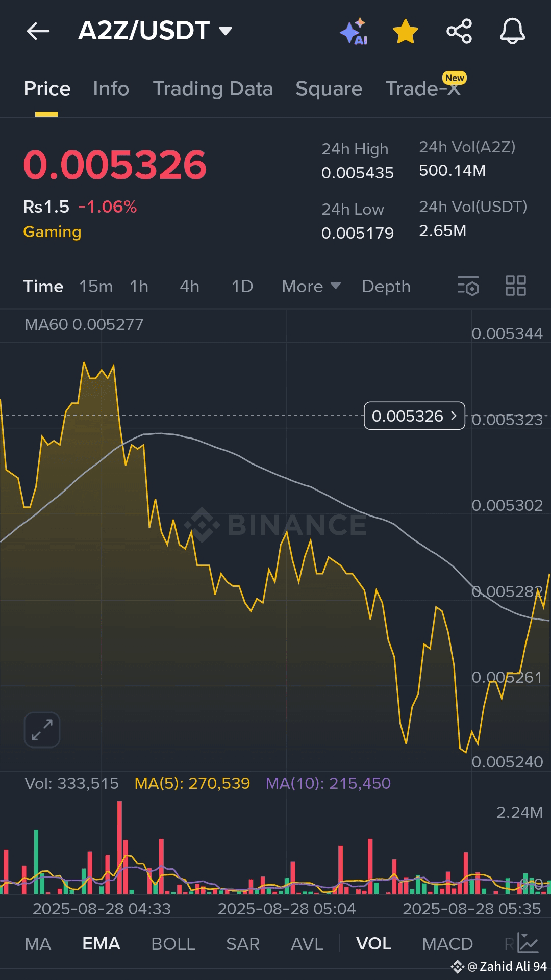Open the Trading Data tab
Image resolution: width=551 pixels, height=980 pixels.
tap(213, 89)
